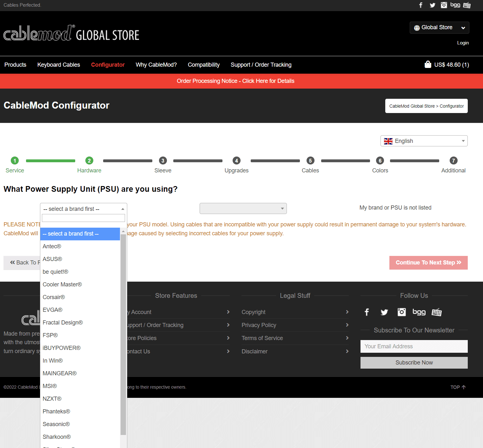483x448 pixels.
Task: Open keyboard icon under Follow Us
Action: 437,312
